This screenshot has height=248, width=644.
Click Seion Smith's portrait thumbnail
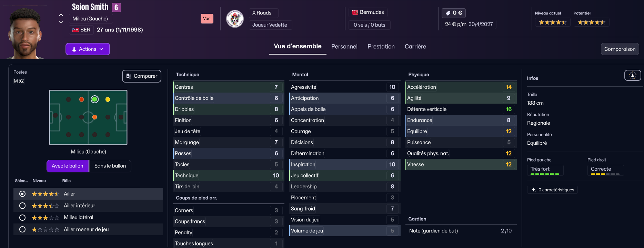click(x=25, y=33)
